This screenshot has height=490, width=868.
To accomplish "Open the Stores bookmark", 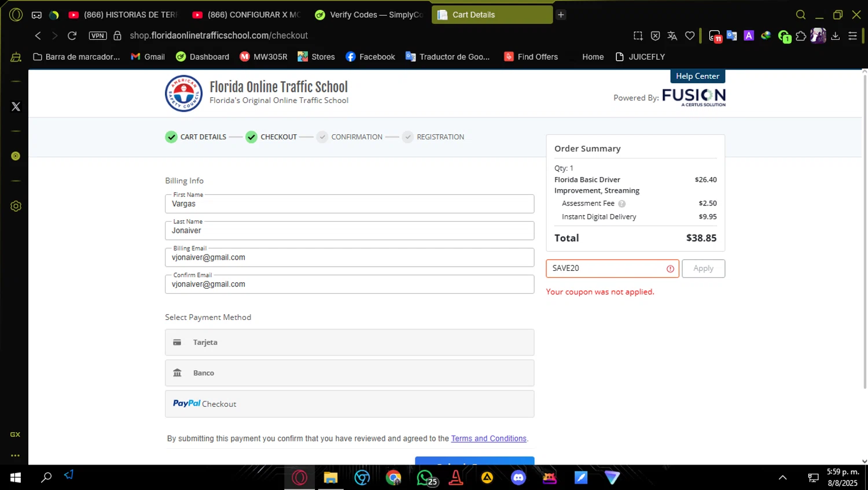I will (x=316, y=57).
